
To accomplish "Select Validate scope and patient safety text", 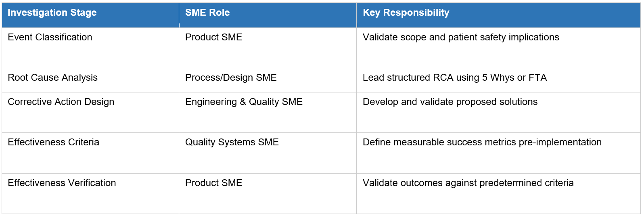I will point(461,37).
